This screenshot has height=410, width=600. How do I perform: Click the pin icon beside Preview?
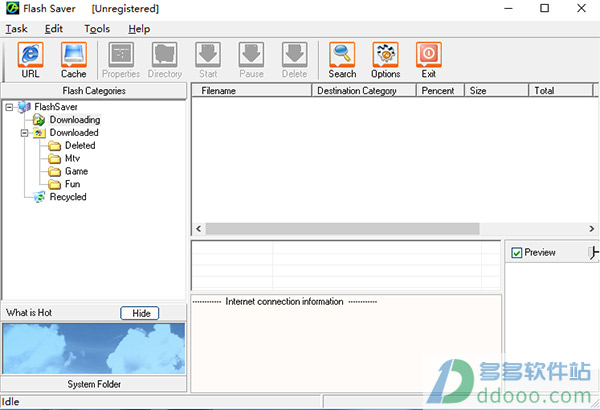pos(593,253)
